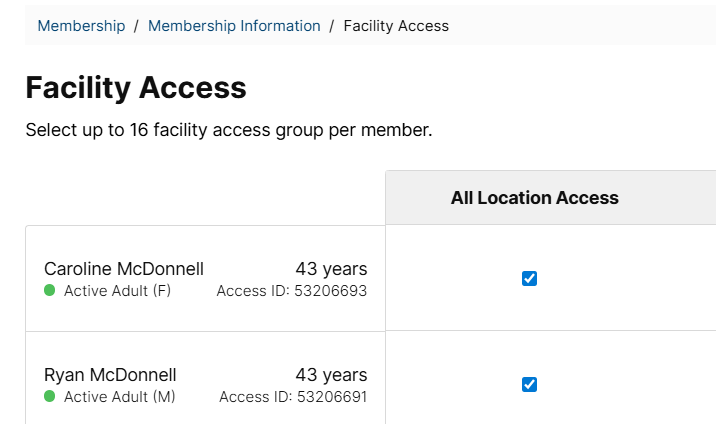Click the Facility Access page heading
The width and height of the screenshot is (716, 424).
[x=136, y=87]
